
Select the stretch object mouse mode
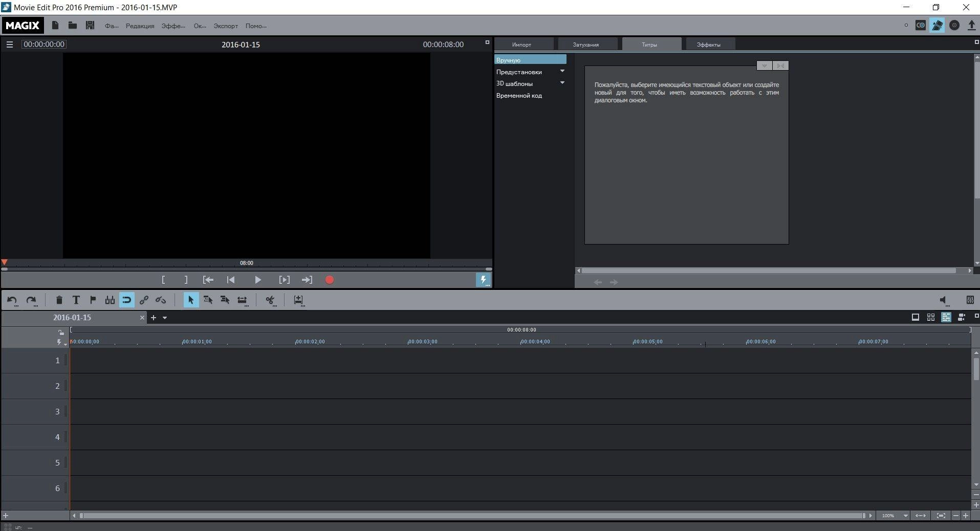click(x=242, y=300)
